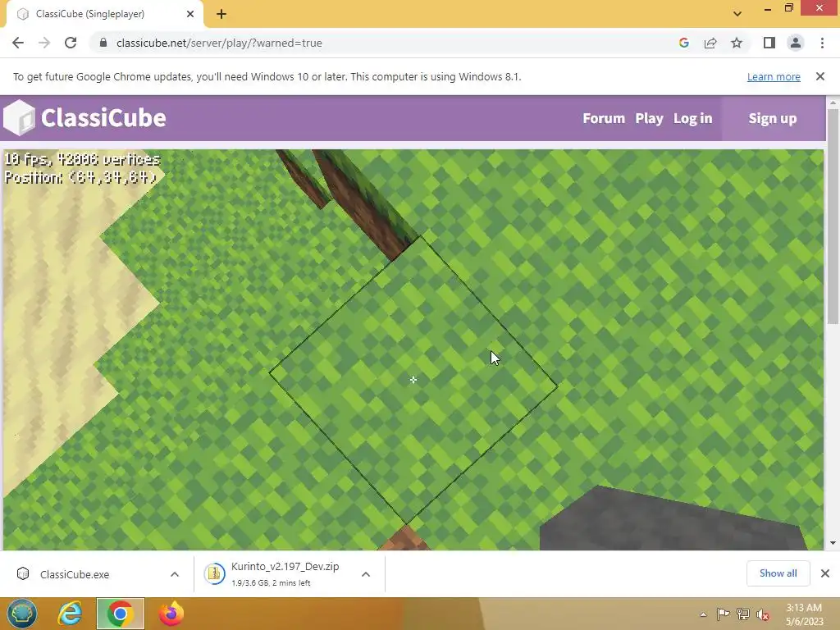Open the Start menu button
The height and width of the screenshot is (630, 840).
click(x=22, y=614)
